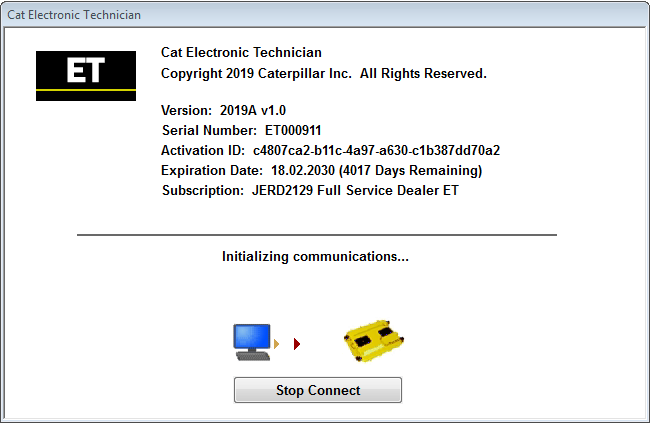Viewport: 651px width, 424px height.
Task: Click the horizontal separator line
Action: [x=317, y=235]
